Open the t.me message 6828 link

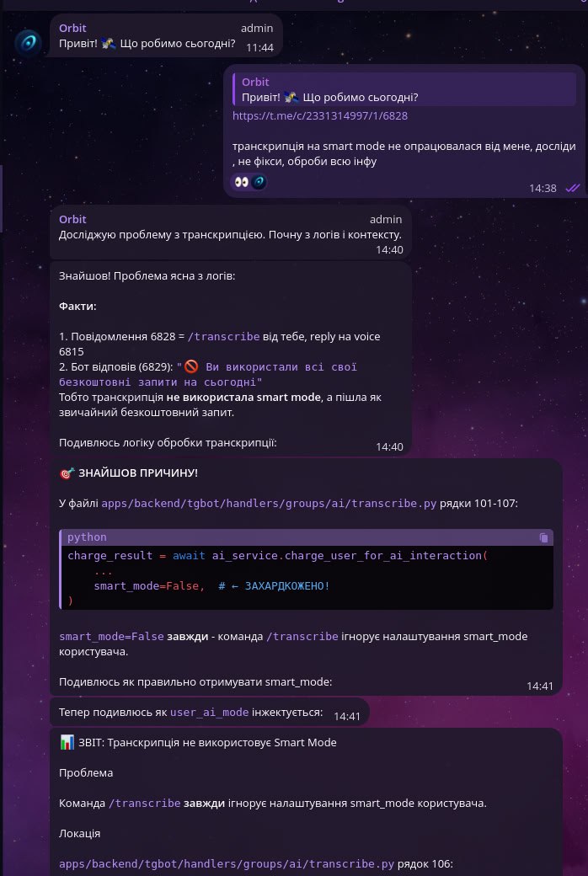320,115
